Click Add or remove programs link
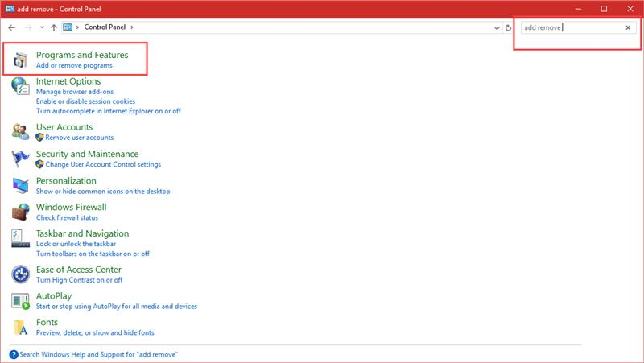The width and height of the screenshot is (644, 363). coord(74,65)
